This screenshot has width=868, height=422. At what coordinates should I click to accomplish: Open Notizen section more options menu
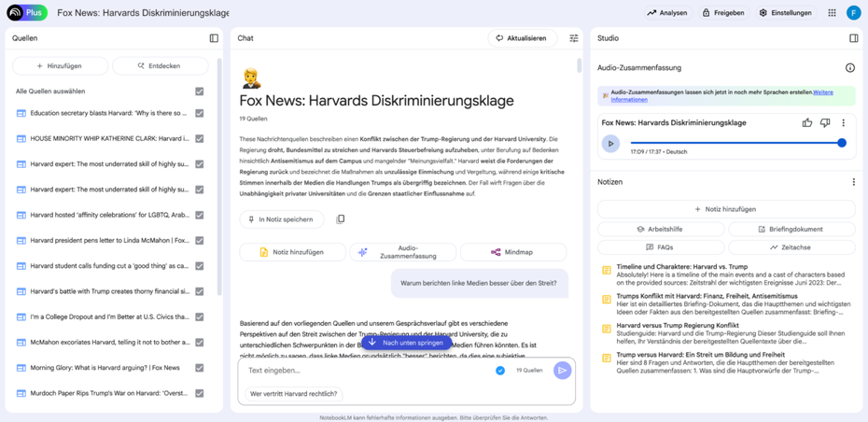click(x=854, y=182)
